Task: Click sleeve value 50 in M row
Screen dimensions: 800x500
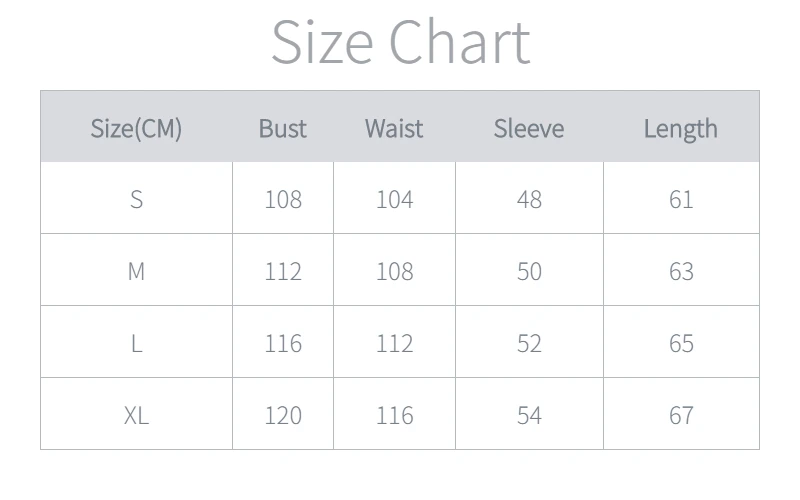Action: pyautogui.click(x=529, y=271)
